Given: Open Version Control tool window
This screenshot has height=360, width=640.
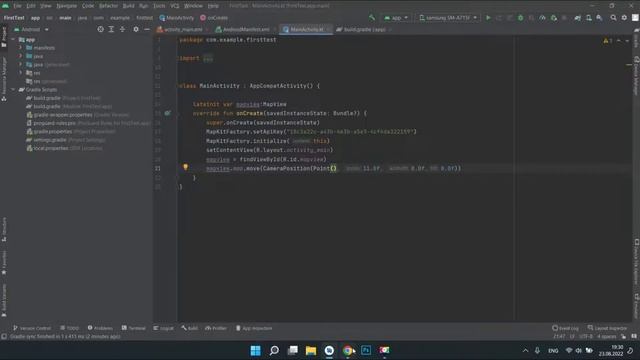Looking at the screenshot, I should (x=32, y=328).
